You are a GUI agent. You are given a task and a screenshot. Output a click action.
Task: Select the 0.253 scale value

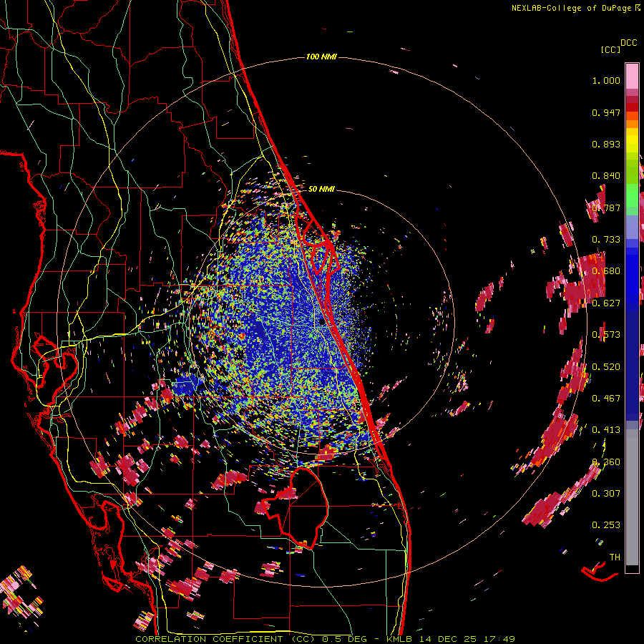606,525
